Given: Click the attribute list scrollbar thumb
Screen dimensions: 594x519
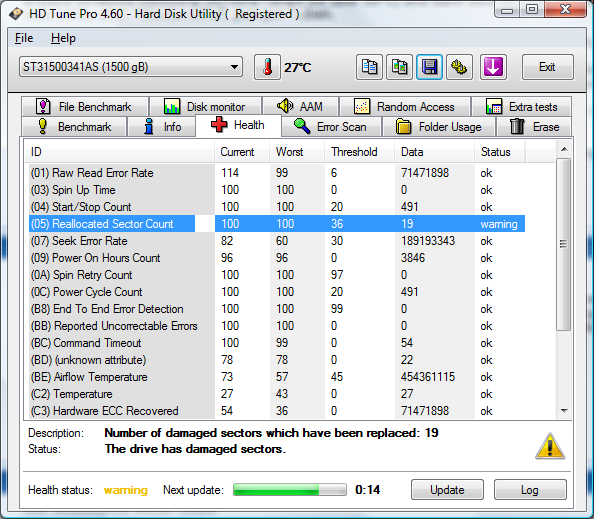Looking at the screenshot, I should [x=563, y=244].
